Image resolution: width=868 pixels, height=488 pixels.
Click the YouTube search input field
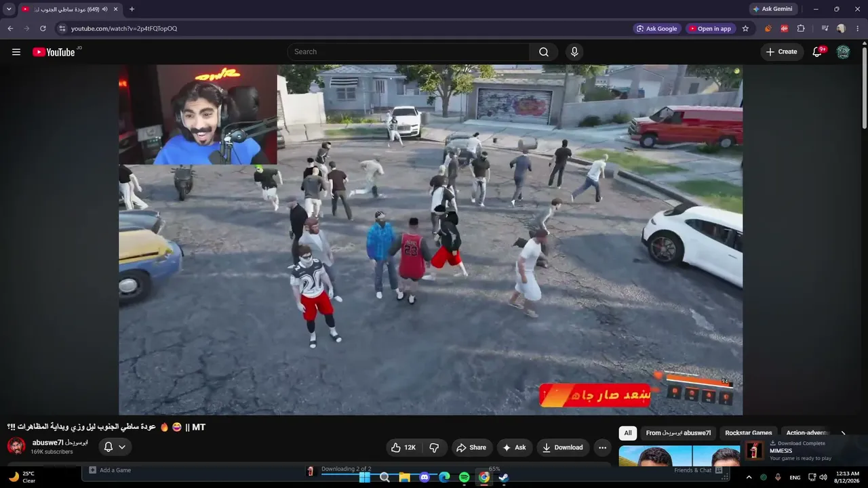click(409, 52)
